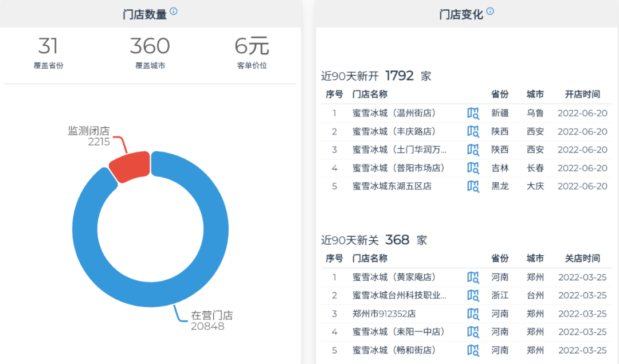Screen dimensions: 619x364
Task: Click info icon beside 门店变化 title
Action: click(x=490, y=11)
